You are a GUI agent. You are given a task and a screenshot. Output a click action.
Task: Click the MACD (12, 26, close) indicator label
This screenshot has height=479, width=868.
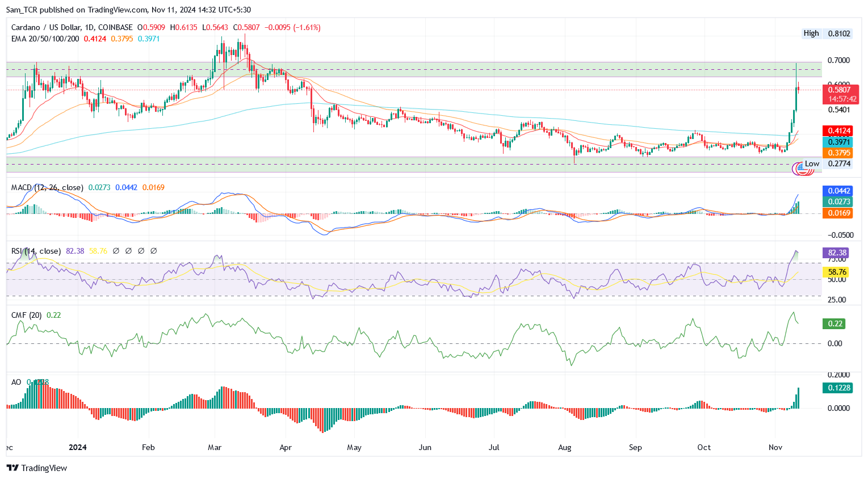click(47, 187)
